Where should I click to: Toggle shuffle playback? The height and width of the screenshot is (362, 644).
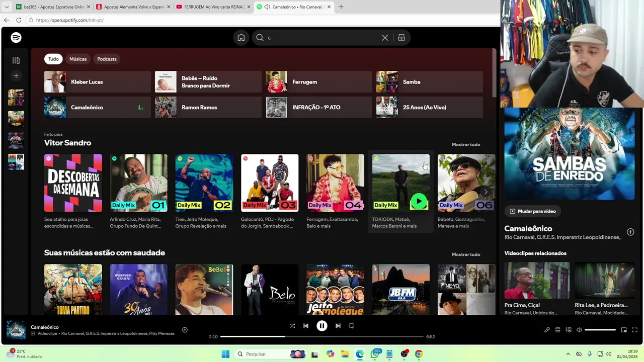click(292, 326)
